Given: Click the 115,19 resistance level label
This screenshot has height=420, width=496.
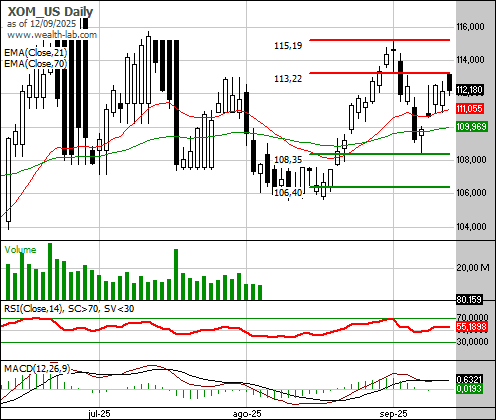Looking at the screenshot, I should (288, 46).
